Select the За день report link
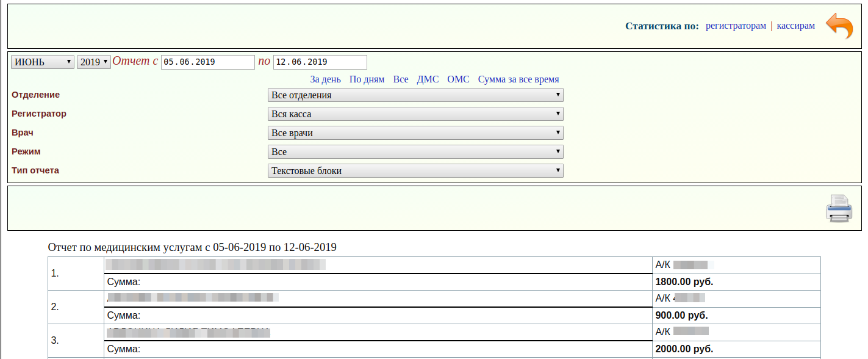Image resolution: width=868 pixels, height=359 pixels. pos(325,79)
